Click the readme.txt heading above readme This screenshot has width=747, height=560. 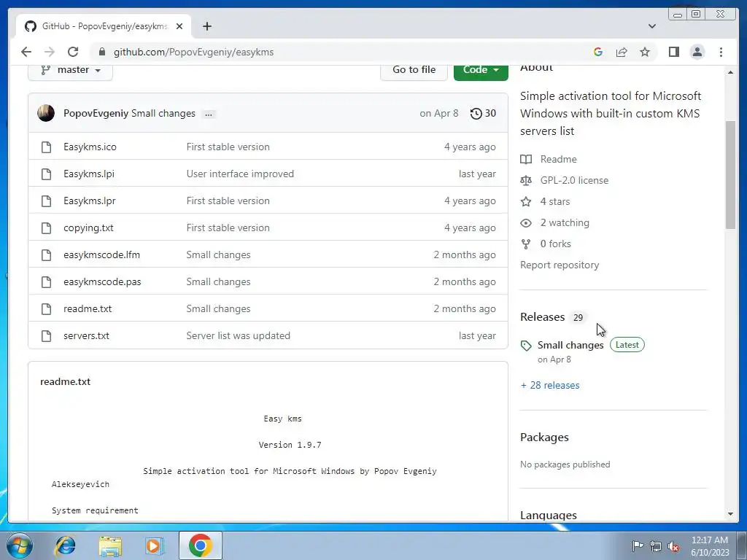65,381
